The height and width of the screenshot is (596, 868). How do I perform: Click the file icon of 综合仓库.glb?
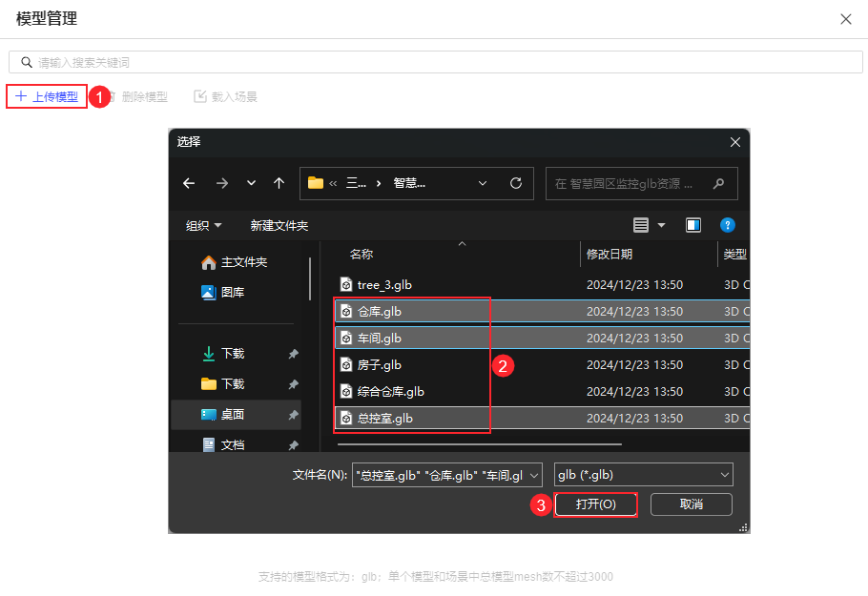click(x=346, y=392)
